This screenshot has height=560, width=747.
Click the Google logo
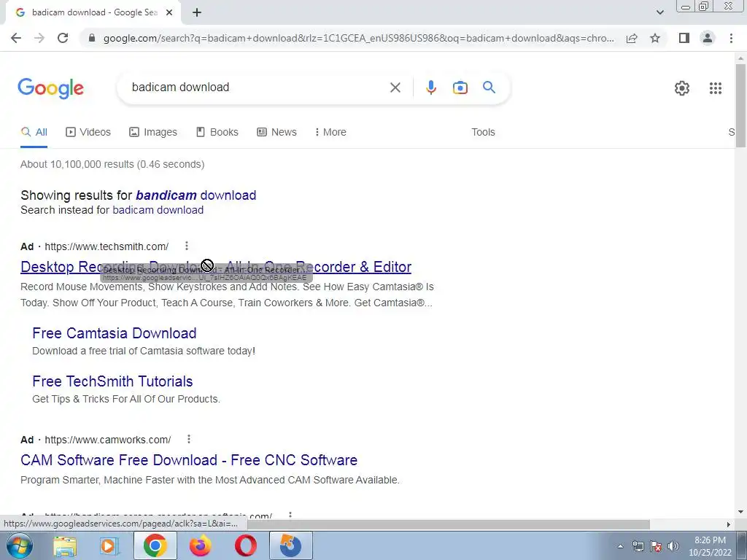[x=50, y=88]
